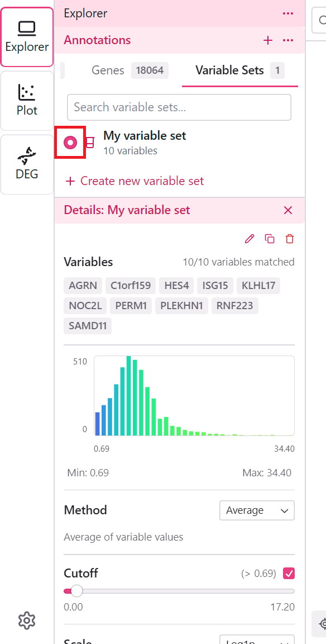Close the Details: My variable set panel
The width and height of the screenshot is (326, 644).
click(x=288, y=210)
